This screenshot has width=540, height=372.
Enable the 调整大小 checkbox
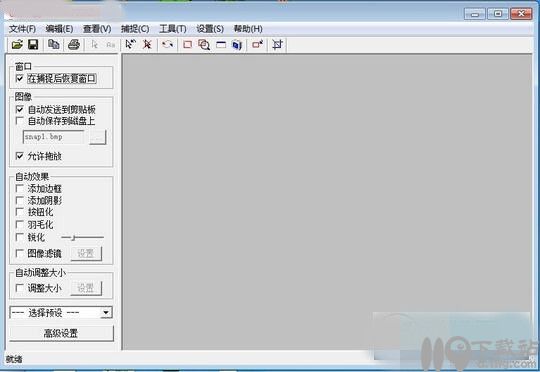(20, 288)
